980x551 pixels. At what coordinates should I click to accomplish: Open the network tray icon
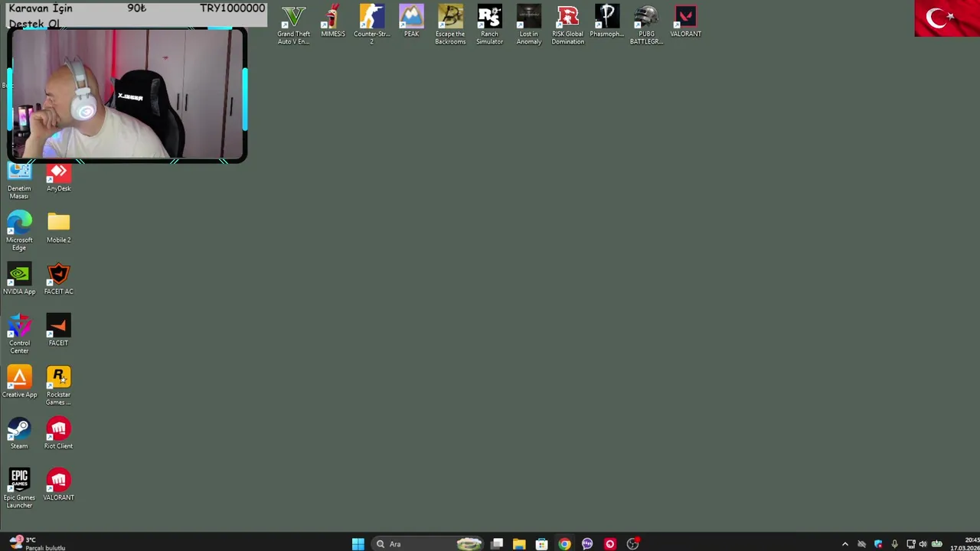911,544
